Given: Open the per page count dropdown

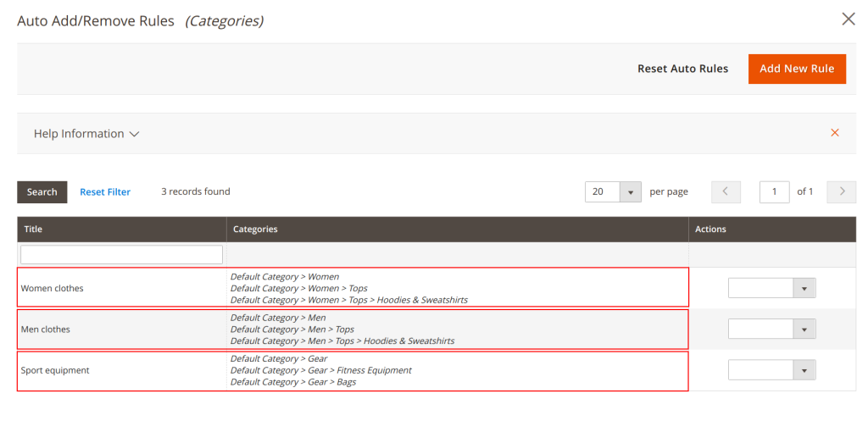Looking at the screenshot, I should click(630, 192).
